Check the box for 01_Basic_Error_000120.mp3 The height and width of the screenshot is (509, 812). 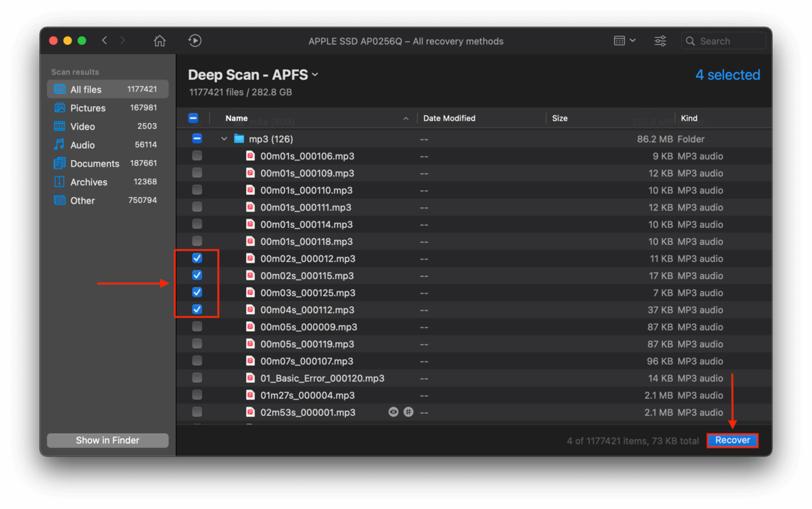(x=197, y=377)
